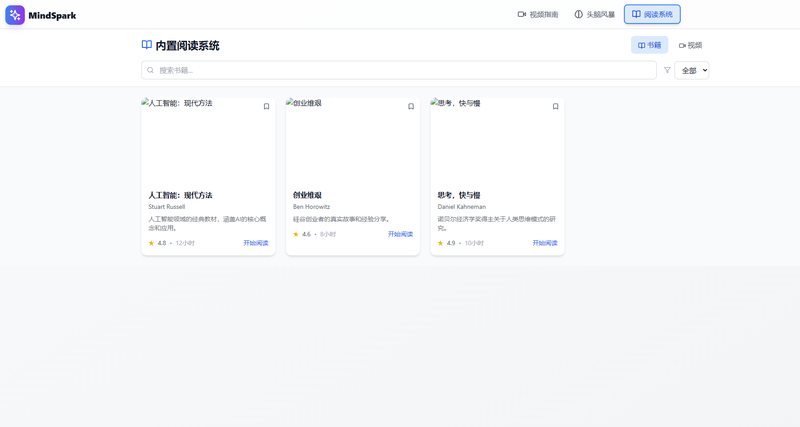Click description of 思考，快与慢 book

pyautogui.click(x=497, y=223)
